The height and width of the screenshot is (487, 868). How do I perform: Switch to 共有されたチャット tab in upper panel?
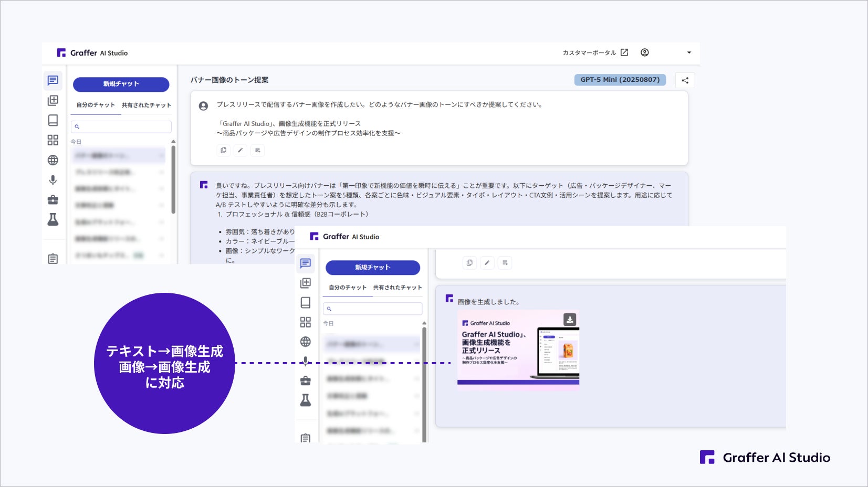(x=147, y=105)
